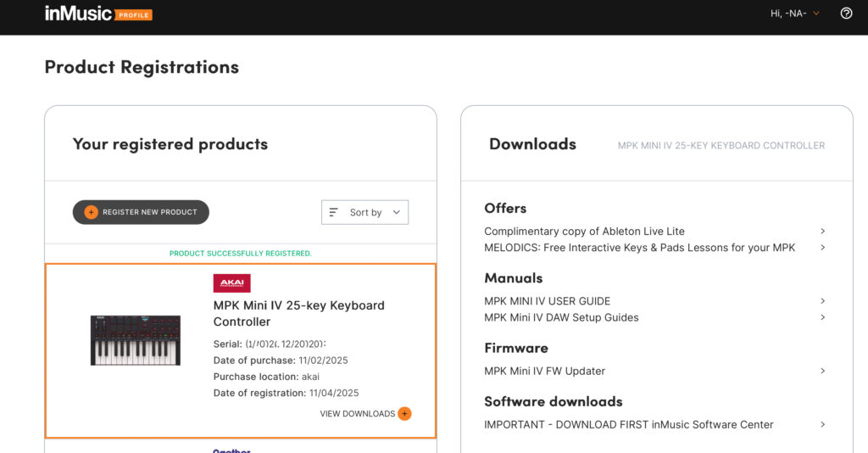Expand the Sort by dropdown

(365, 212)
